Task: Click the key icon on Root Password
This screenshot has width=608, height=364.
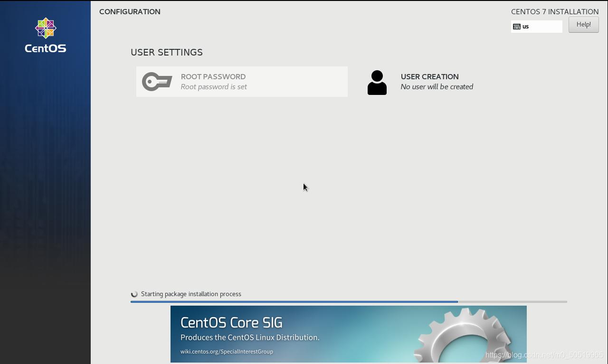Action: 157,81
